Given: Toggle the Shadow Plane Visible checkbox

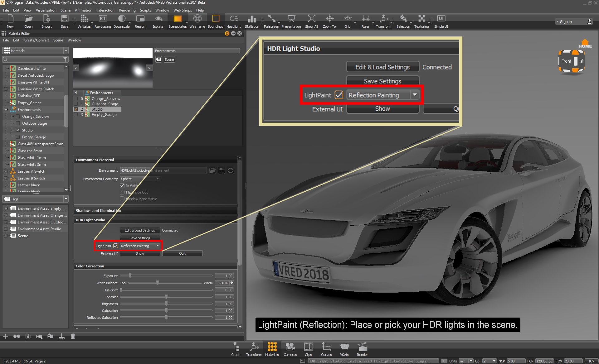Looking at the screenshot, I should 122,199.
